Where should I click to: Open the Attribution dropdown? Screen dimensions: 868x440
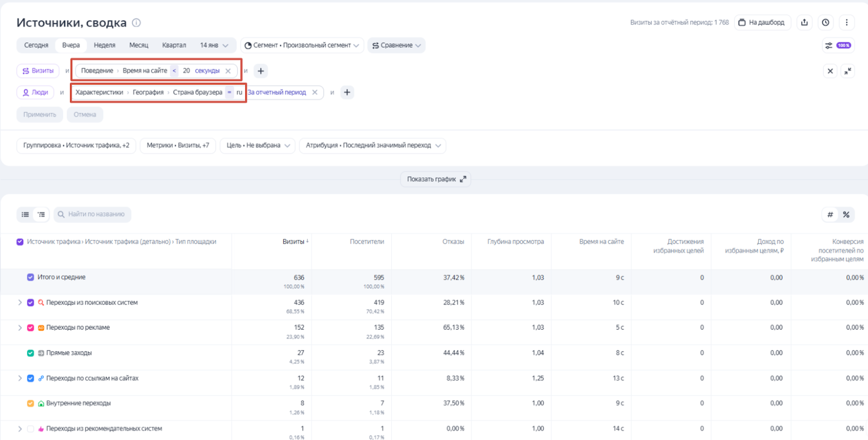tap(373, 145)
